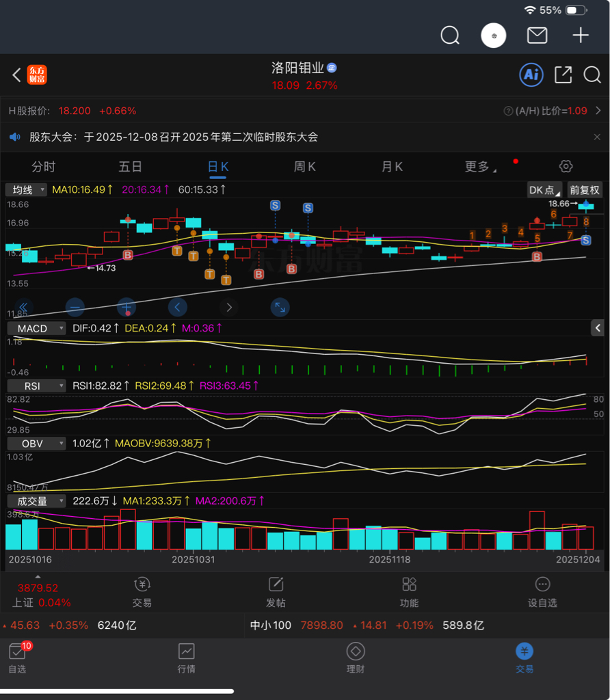Tap the H股报价 18.200 quote
The width and height of the screenshot is (610, 700).
tap(74, 111)
